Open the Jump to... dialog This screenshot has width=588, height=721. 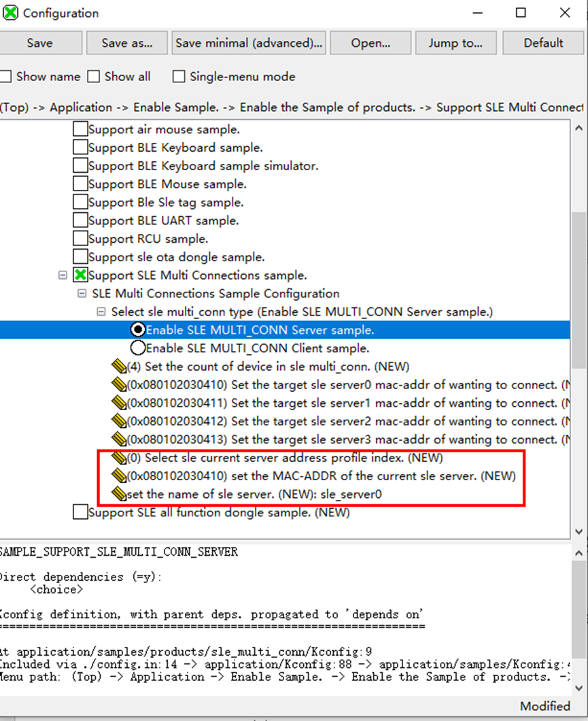(x=455, y=43)
